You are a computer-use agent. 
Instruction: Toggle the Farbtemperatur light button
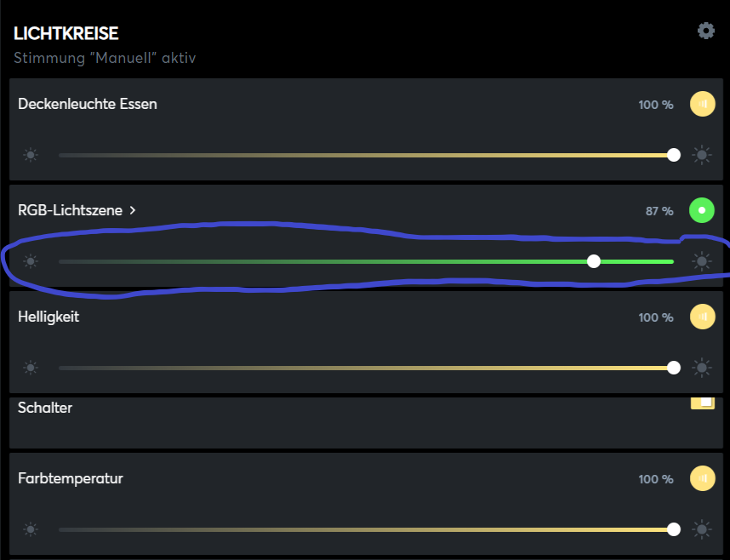coord(702,478)
